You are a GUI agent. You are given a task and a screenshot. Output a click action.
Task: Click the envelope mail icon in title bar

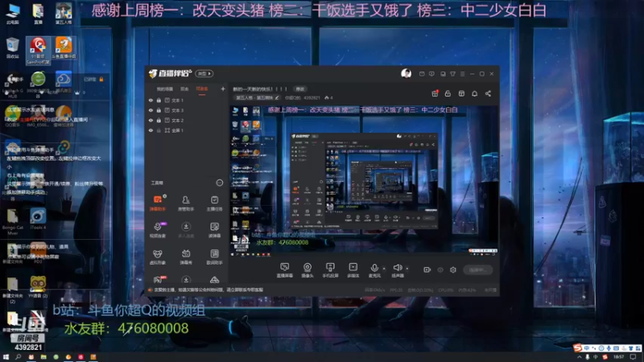422,74
